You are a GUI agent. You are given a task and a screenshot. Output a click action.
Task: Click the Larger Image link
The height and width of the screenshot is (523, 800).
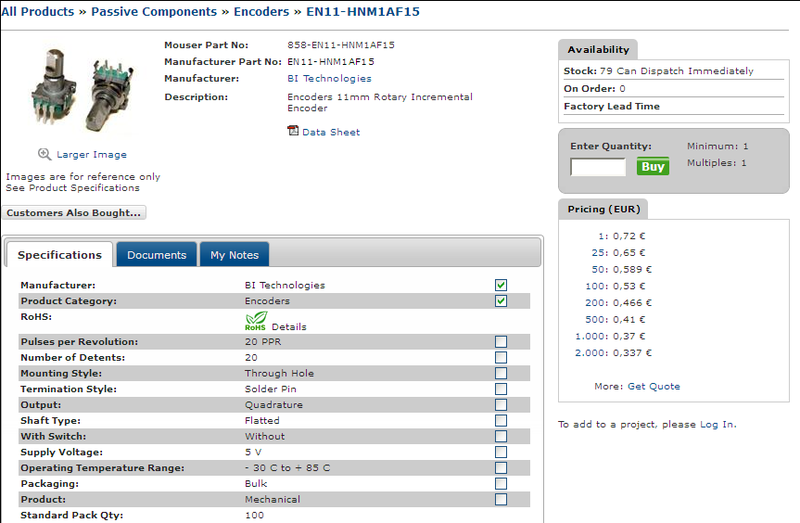pos(92,155)
